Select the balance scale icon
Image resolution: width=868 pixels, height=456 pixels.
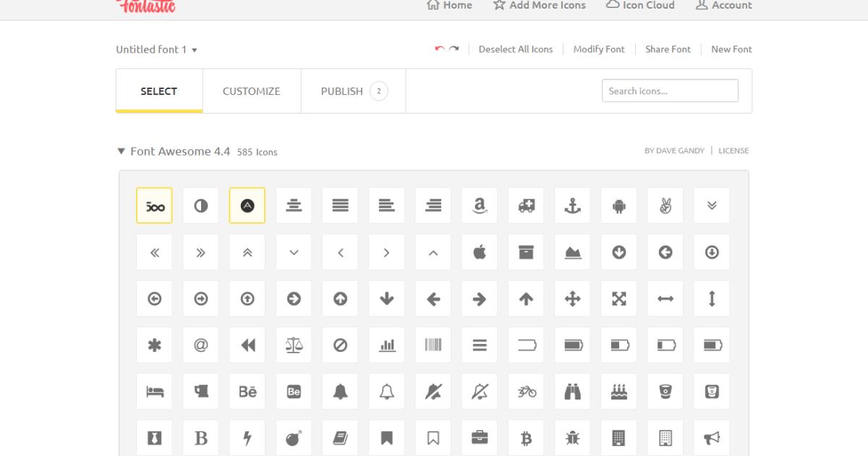(x=294, y=345)
